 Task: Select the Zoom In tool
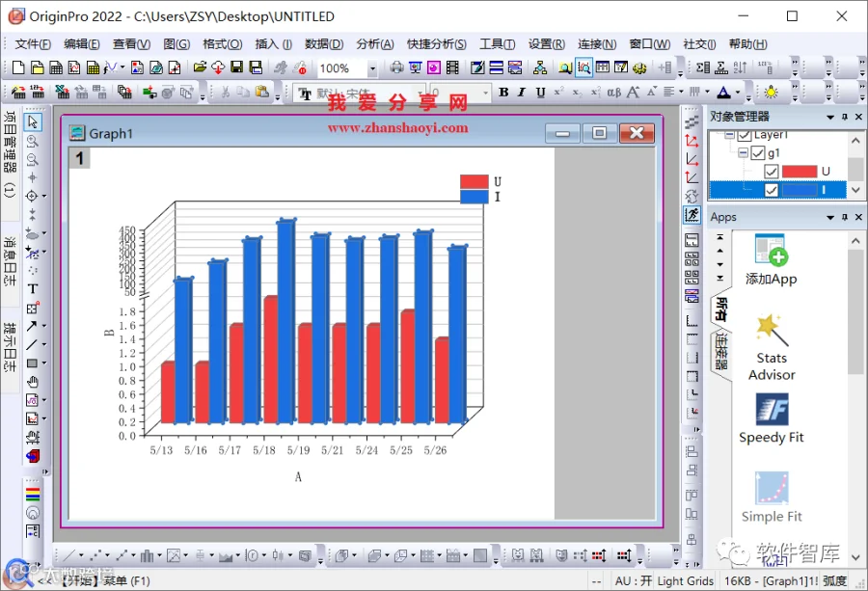pos(33,141)
